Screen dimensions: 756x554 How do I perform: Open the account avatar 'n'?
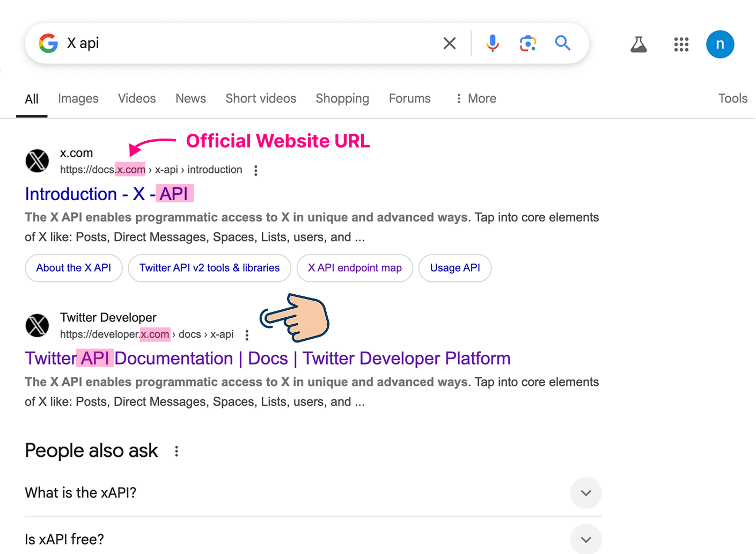pyautogui.click(x=720, y=44)
